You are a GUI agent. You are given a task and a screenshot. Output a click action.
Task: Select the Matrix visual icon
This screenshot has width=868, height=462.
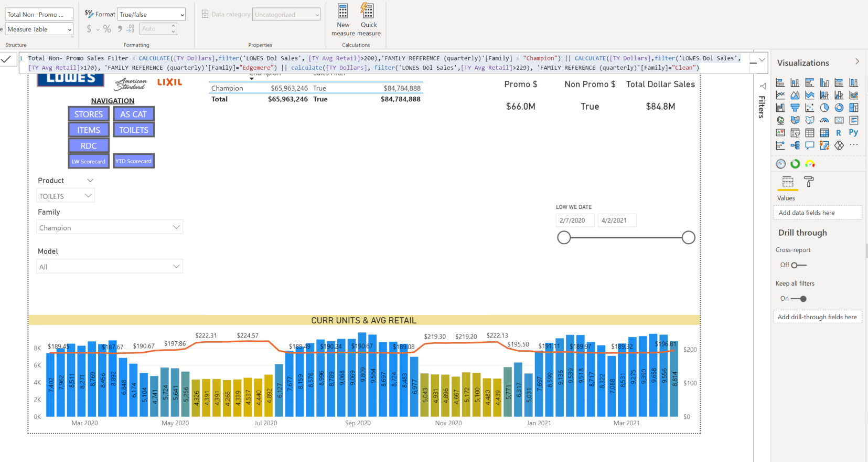click(x=824, y=133)
